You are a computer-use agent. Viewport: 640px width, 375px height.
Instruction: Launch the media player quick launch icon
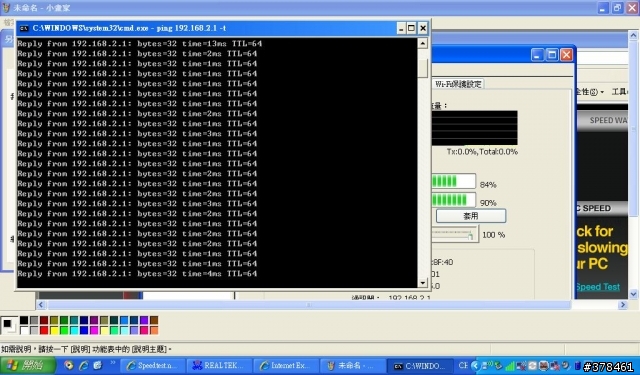click(x=69, y=365)
